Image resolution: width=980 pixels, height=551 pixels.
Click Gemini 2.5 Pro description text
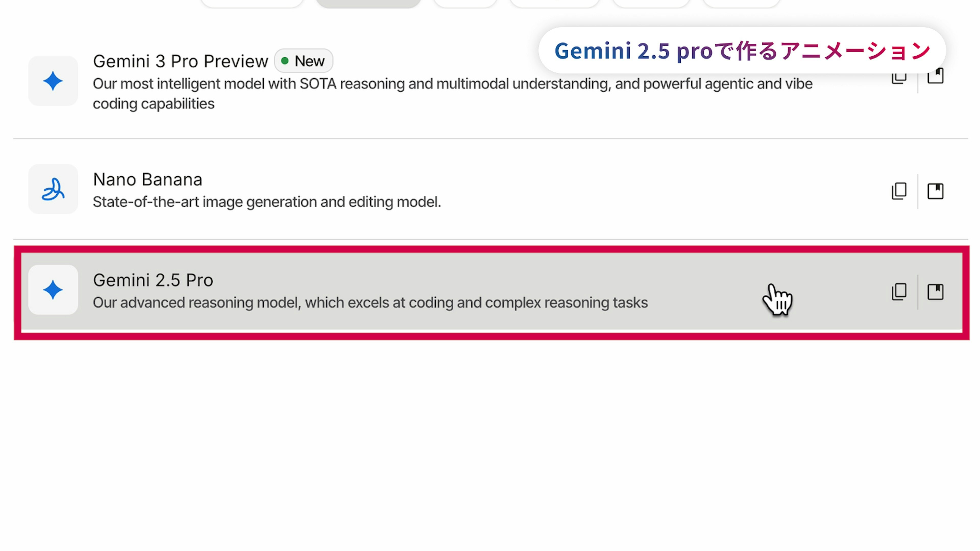pos(370,303)
